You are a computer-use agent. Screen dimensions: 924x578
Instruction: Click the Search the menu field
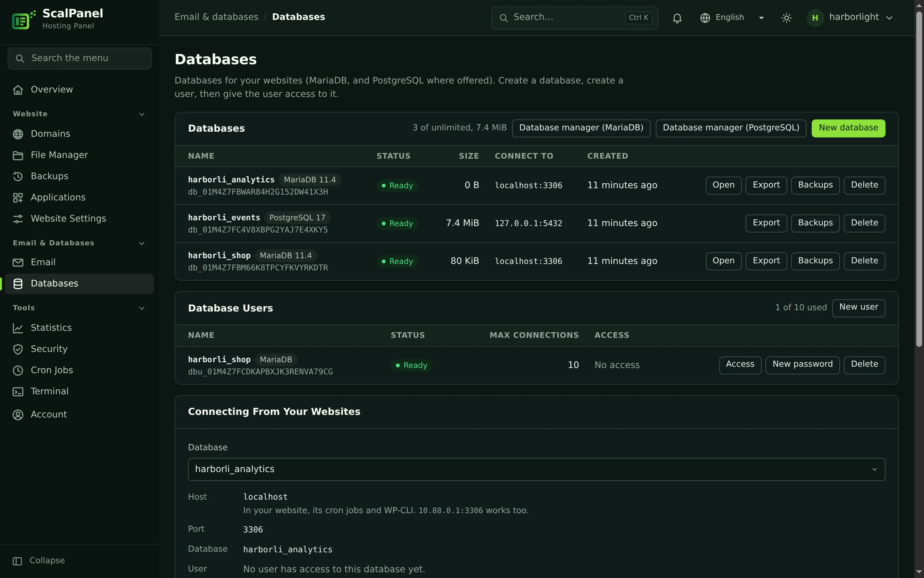(80, 58)
